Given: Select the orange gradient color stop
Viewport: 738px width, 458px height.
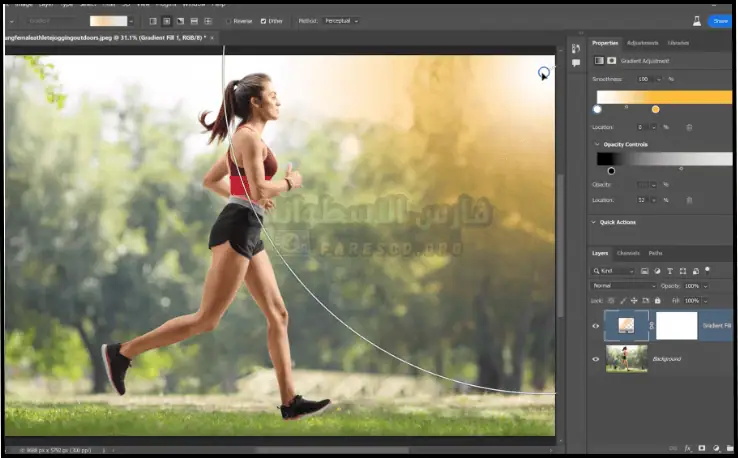Looking at the screenshot, I should 655,109.
